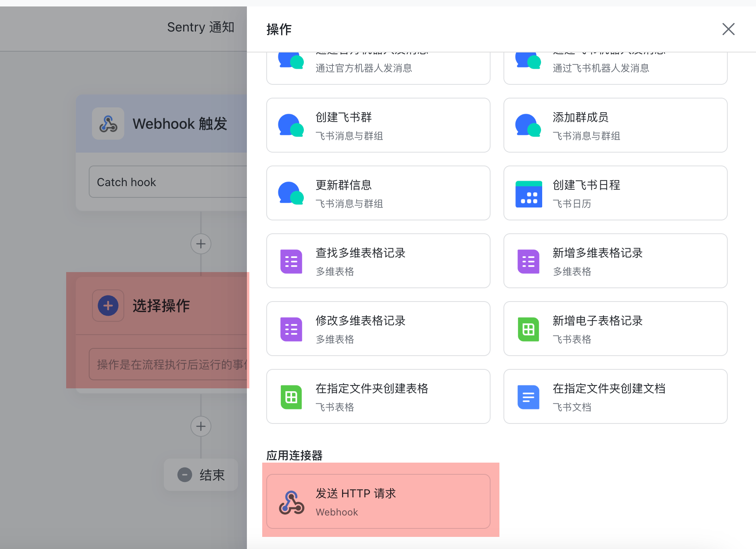Click the Webhook 触发 node icon
Screen dimensions: 756x549
(x=108, y=124)
